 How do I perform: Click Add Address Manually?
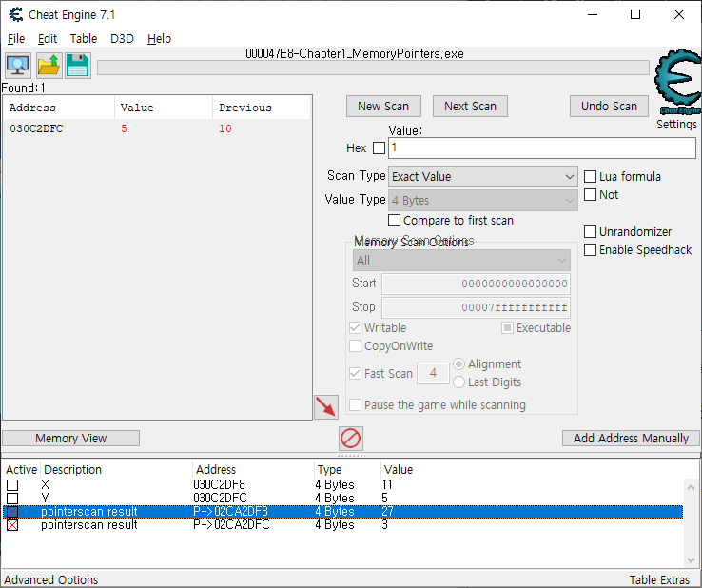[631, 438]
